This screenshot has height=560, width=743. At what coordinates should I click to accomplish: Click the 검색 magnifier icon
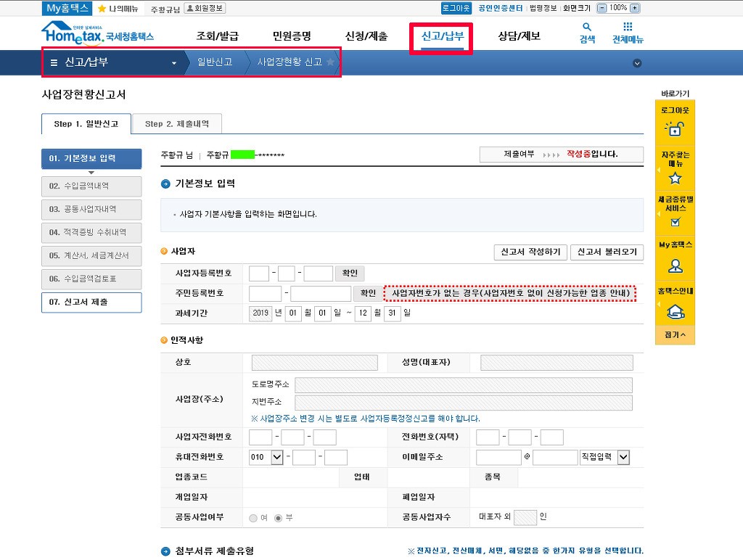(x=587, y=27)
